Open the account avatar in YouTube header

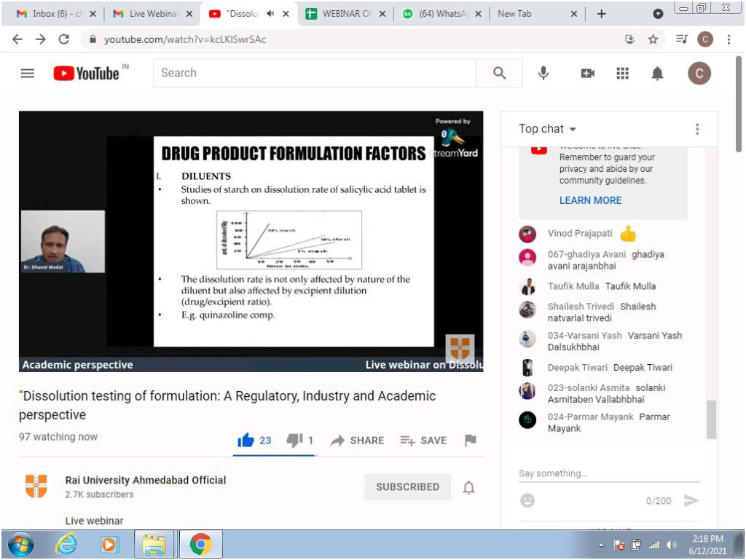click(x=699, y=74)
